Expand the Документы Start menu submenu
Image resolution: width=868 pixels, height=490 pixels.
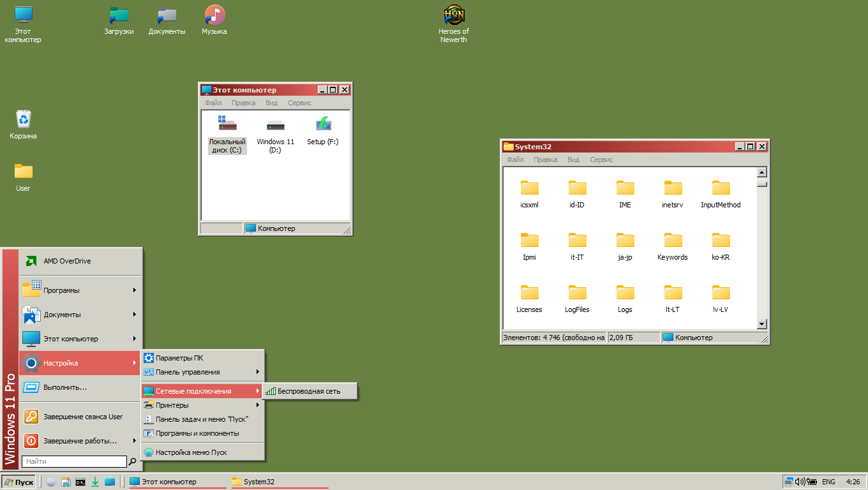tap(64, 314)
